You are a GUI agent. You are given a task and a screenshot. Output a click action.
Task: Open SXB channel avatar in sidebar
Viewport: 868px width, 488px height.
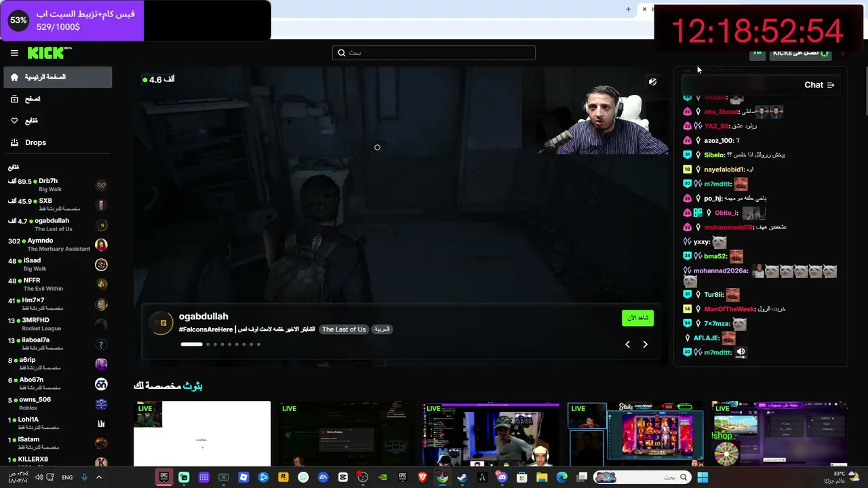click(x=101, y=205)
